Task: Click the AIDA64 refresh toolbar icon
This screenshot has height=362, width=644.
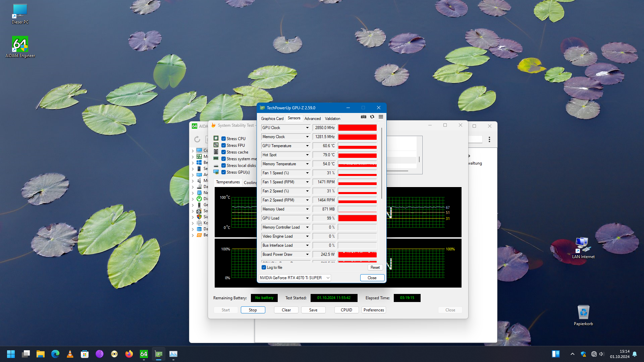Action: (197, 139)
